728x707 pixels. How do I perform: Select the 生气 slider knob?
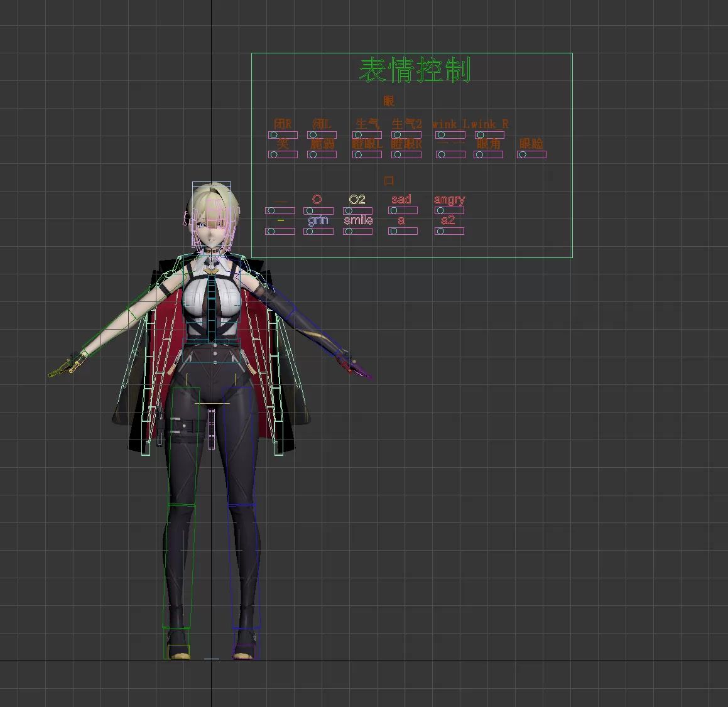(x=357, y=135)
